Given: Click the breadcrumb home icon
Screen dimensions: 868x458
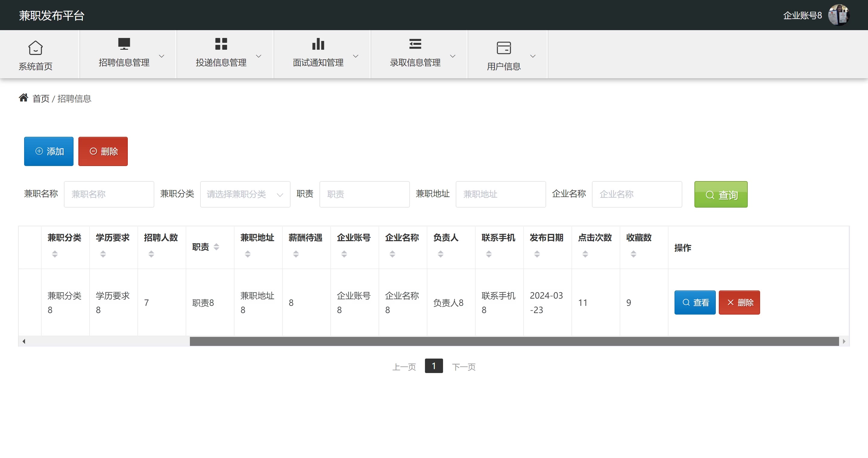Looking at the screenshot, I should [24, 98].
